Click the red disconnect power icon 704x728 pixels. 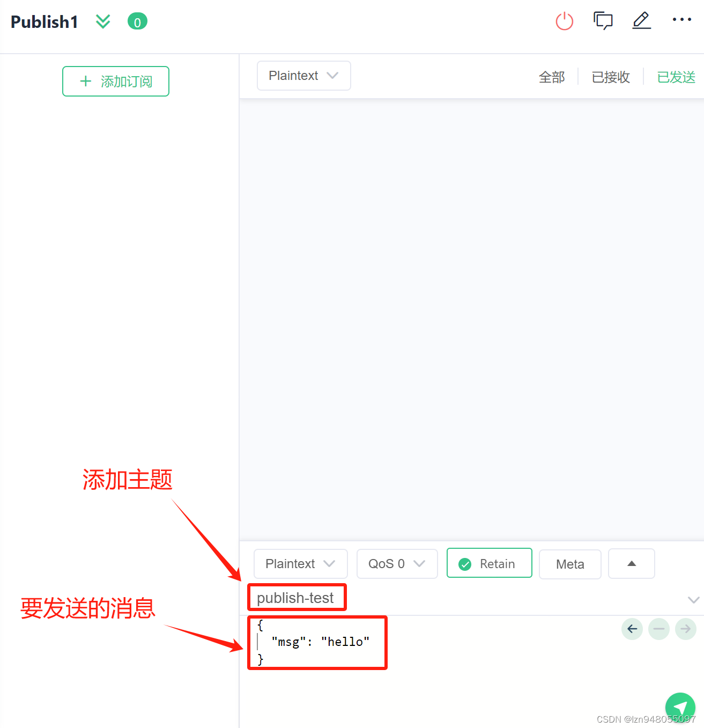pyautogui.click(x=564, y=21)
